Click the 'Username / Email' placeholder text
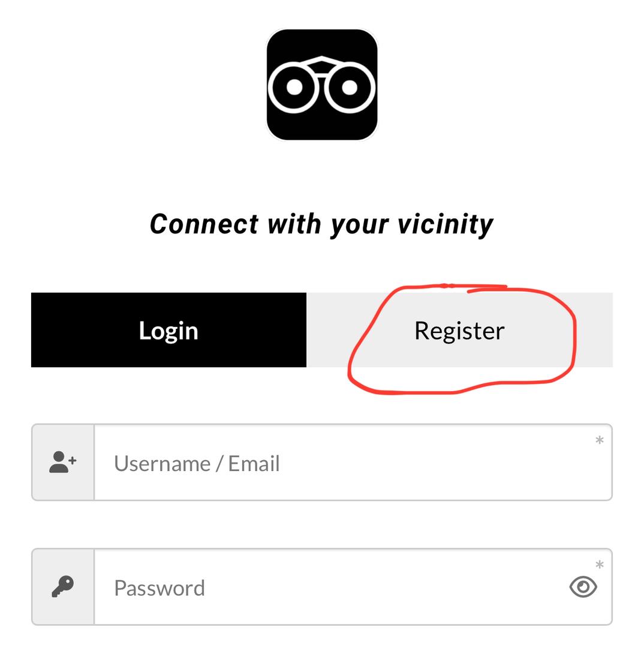The image size is (644, 648). coord(197,463)
